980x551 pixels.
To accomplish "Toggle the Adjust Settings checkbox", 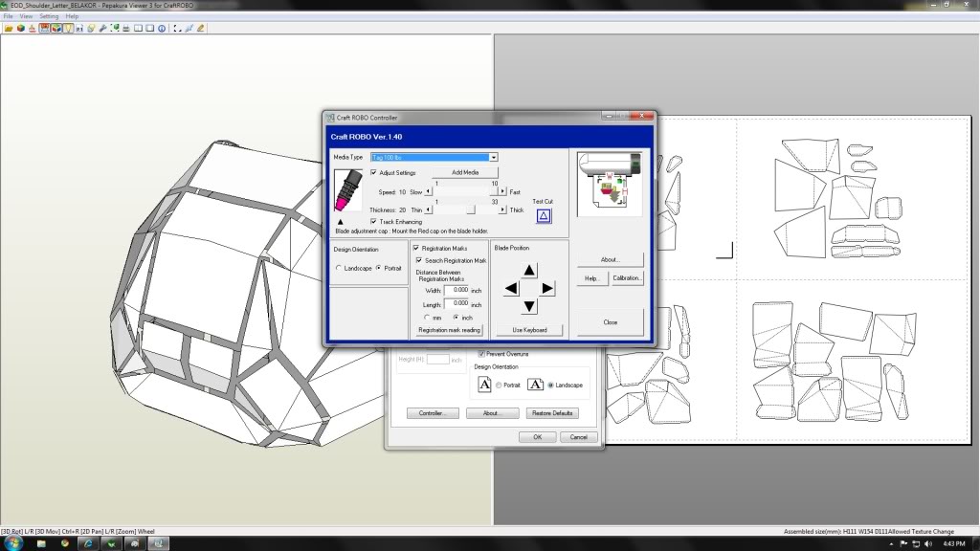I will point(374,172).
